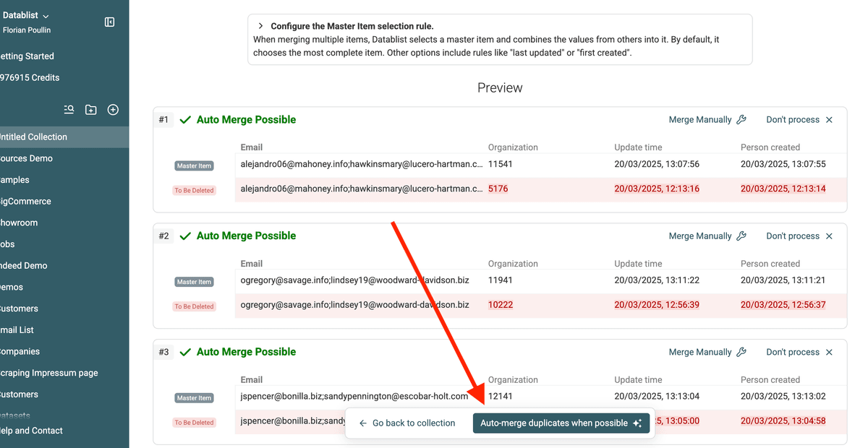Image resolution: width=868 pixels, height=448 pixels.
Task: Click green checkmark of group #1
Action: (x=185, y=120)
